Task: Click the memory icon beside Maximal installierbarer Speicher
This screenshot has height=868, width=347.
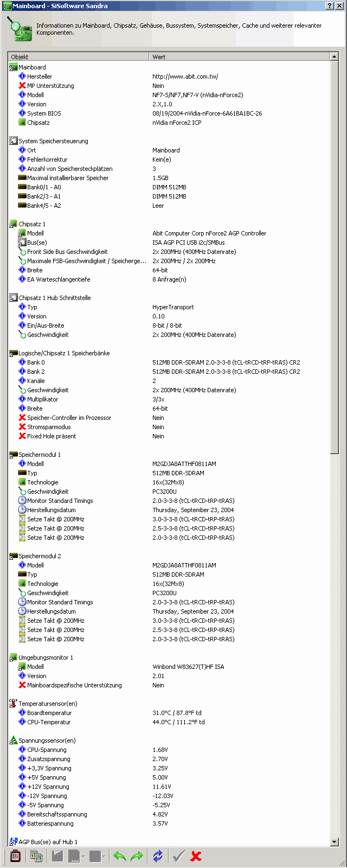Action: (22, 178)
